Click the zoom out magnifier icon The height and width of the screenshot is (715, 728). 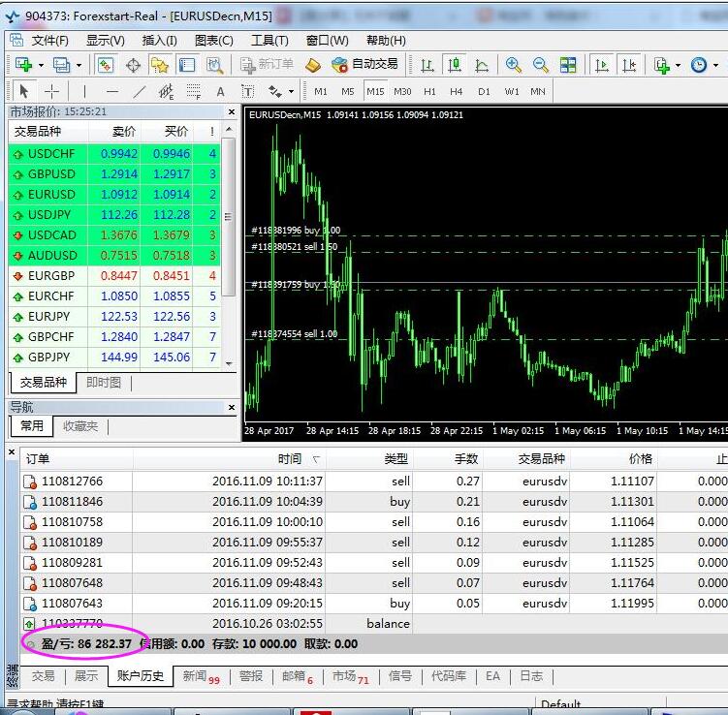(541, 65)
